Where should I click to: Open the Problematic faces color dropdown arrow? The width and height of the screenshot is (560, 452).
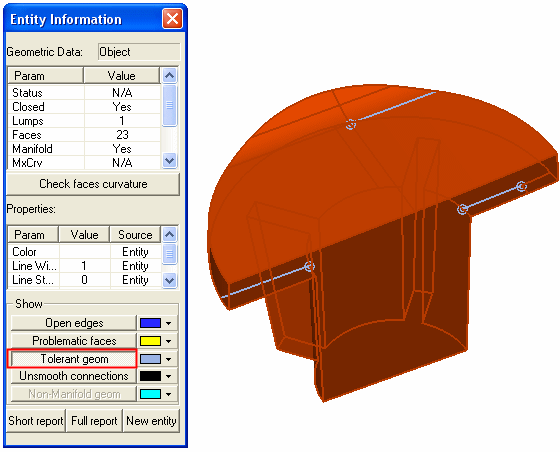tap(169, 341)
